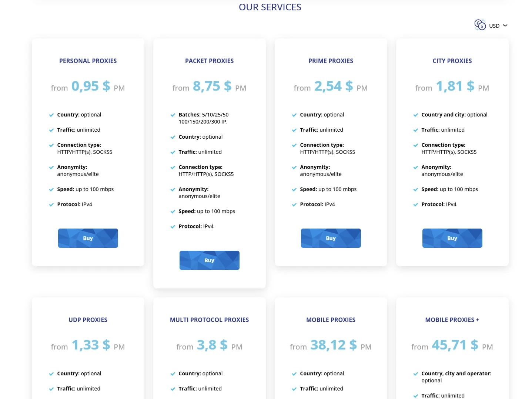This screenshot has height=399, width=532.
Task: Open the UDP PROXIES heading
Action: [88, 320]
